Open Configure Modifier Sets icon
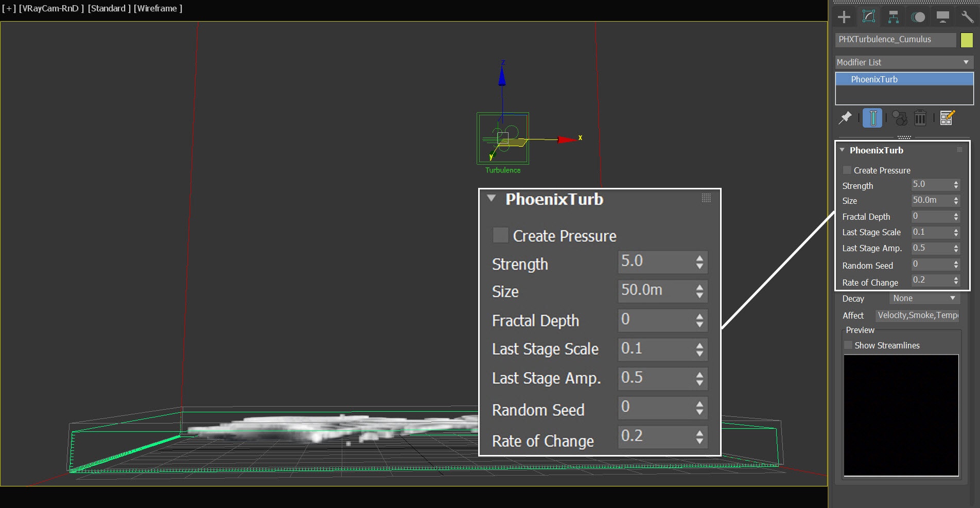 (947, 118)
